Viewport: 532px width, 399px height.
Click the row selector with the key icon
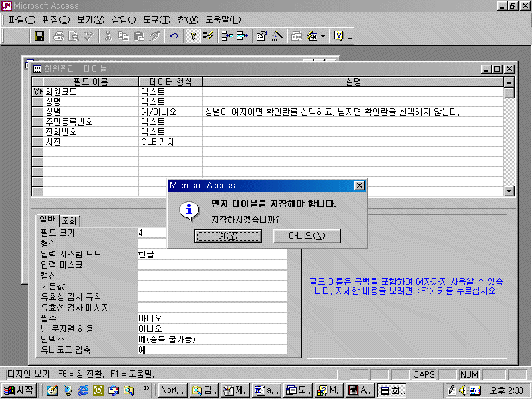37,92
